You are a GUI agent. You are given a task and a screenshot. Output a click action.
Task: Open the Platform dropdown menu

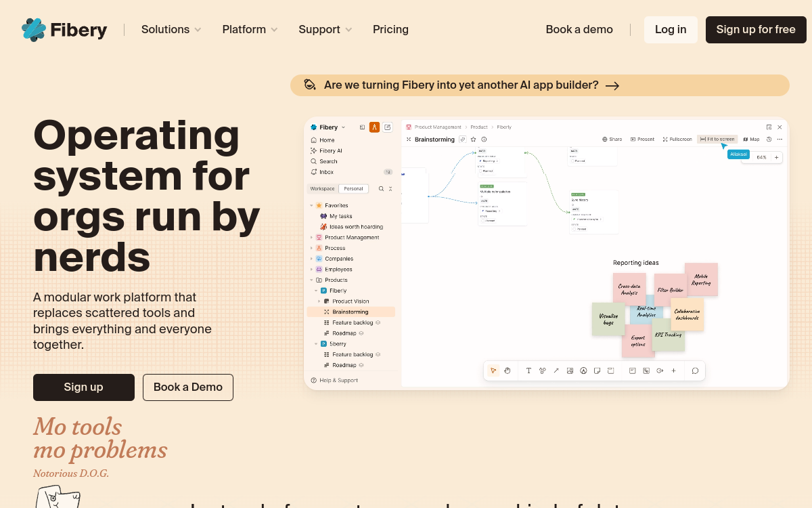250,30
